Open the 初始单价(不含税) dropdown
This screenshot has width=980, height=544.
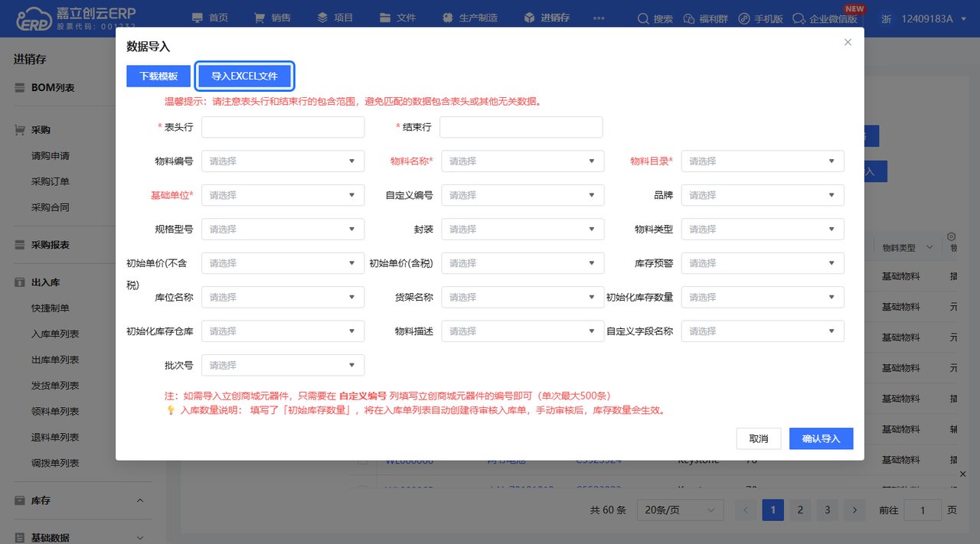point(283,263)
